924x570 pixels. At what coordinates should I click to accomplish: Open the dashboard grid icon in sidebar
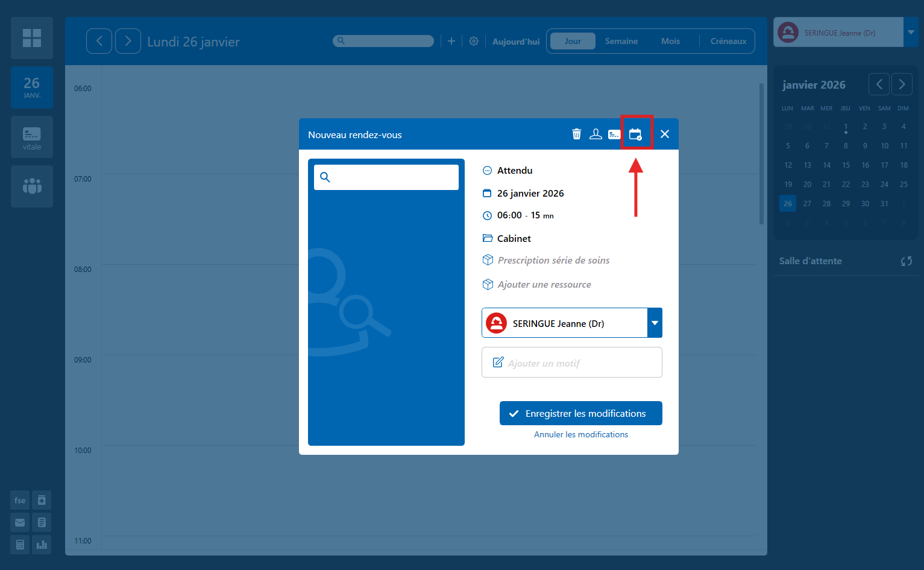(32, 38)
